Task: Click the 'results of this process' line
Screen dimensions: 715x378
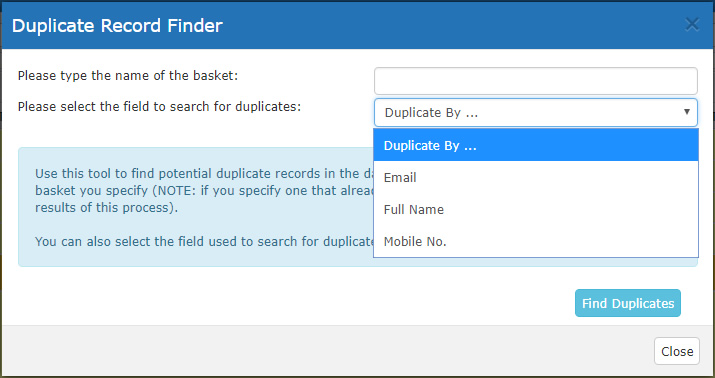Action: point(106,207)
